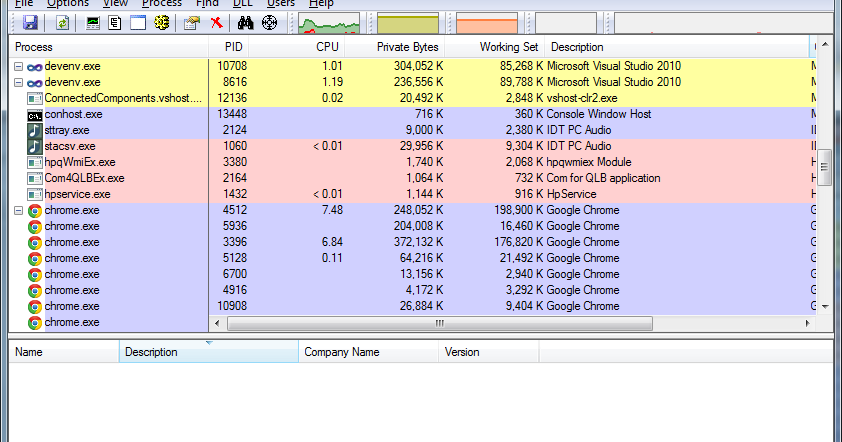Open process Properties from the toolbar

click(x=192, y=23)
